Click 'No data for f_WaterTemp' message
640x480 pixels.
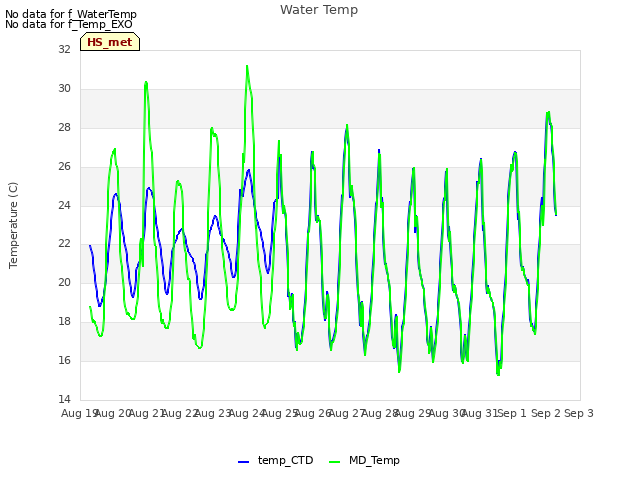[71, 14]
